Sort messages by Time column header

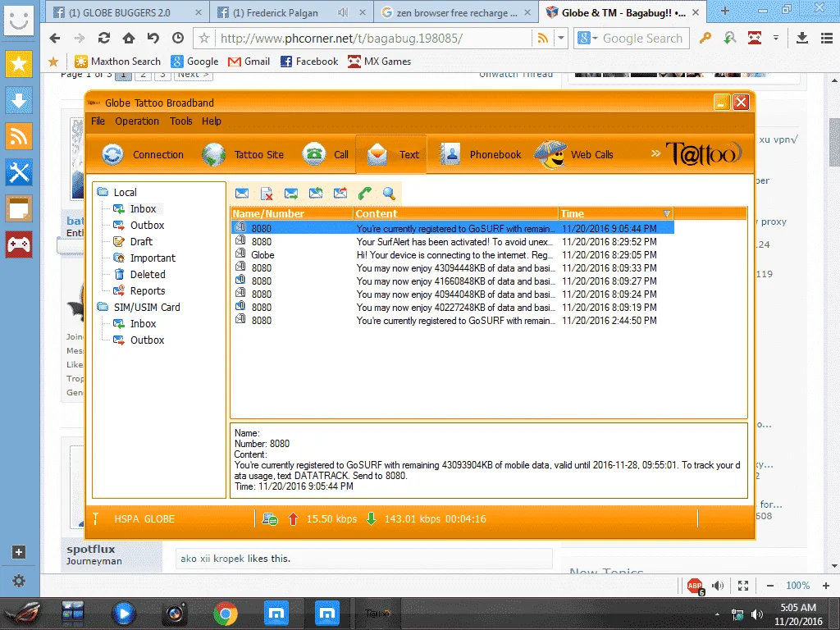[615, 213]
